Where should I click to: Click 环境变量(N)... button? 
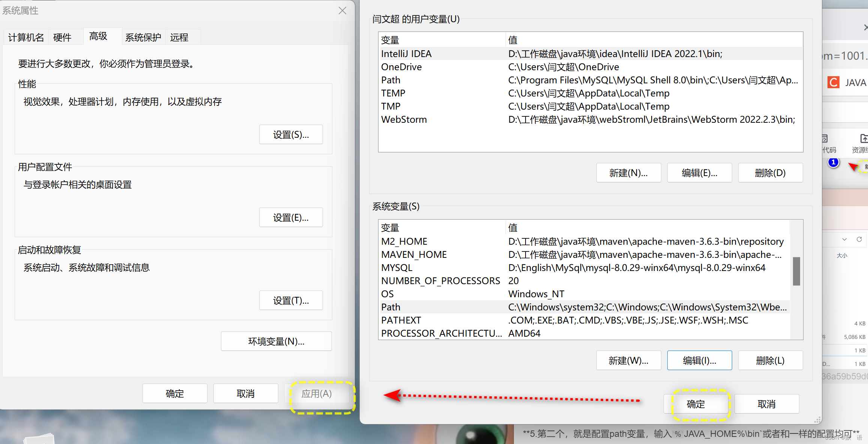[x=276, y=341]
